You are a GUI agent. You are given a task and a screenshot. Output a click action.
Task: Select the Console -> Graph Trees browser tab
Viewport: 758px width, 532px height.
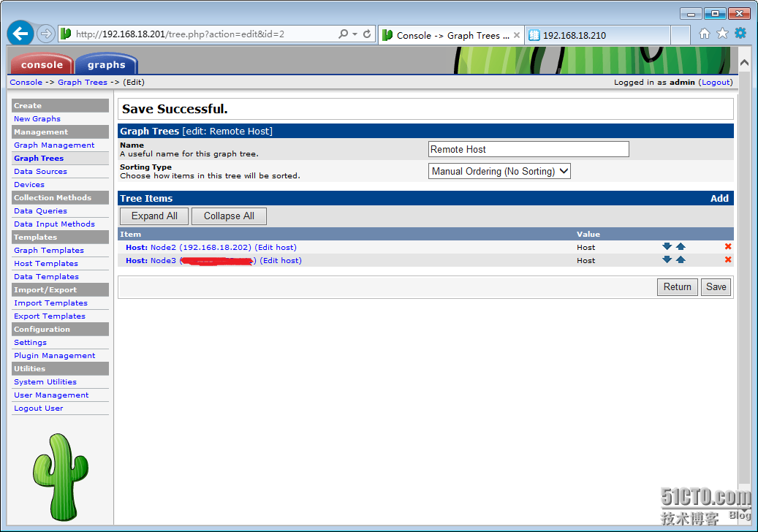tap(450, 35)
